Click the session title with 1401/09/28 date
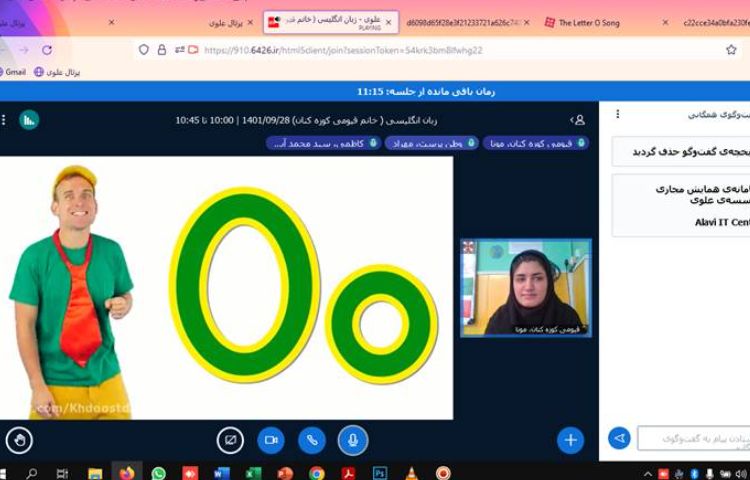The image size is (750, 480). coord(306,120)
